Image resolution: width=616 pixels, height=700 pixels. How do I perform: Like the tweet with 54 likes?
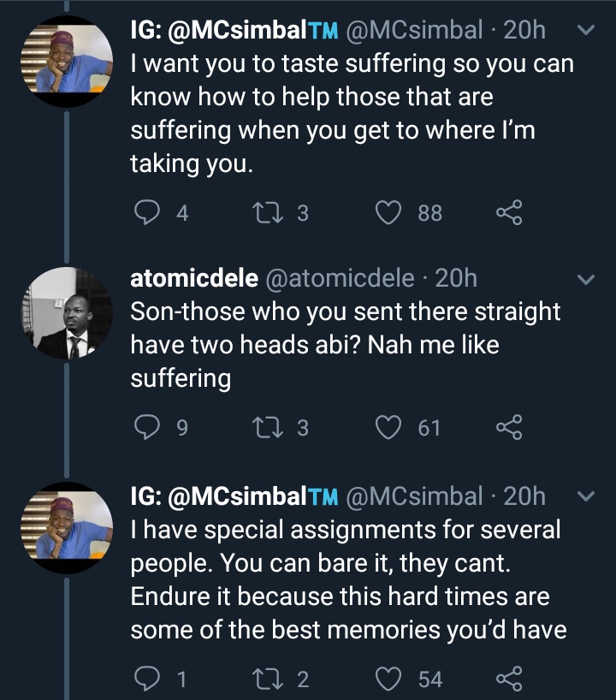tap(388, 679)
